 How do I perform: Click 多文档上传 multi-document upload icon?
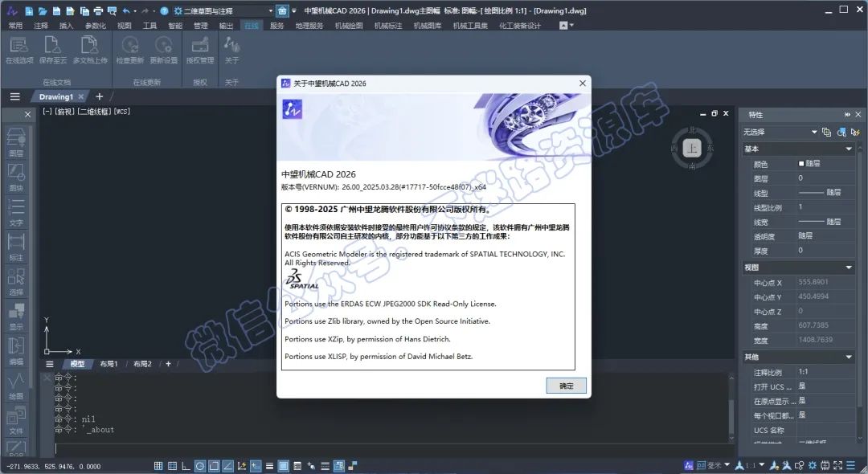(90, 51)
